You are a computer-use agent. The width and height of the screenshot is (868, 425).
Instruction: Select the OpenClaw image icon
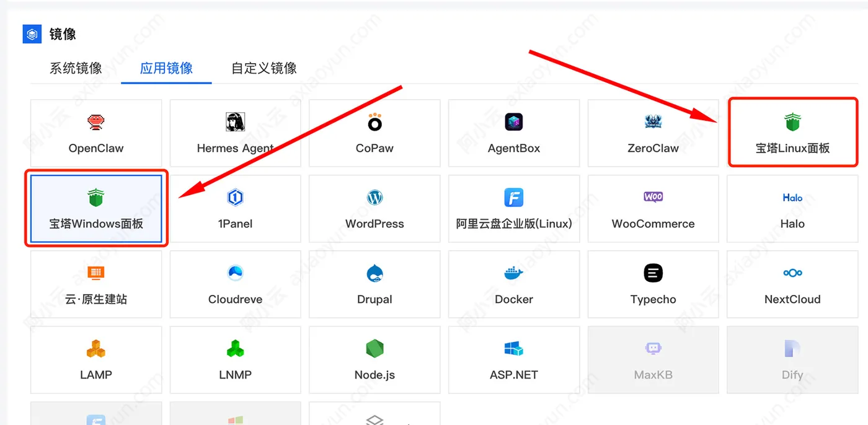pyautogui.click(x=95, y=121)
